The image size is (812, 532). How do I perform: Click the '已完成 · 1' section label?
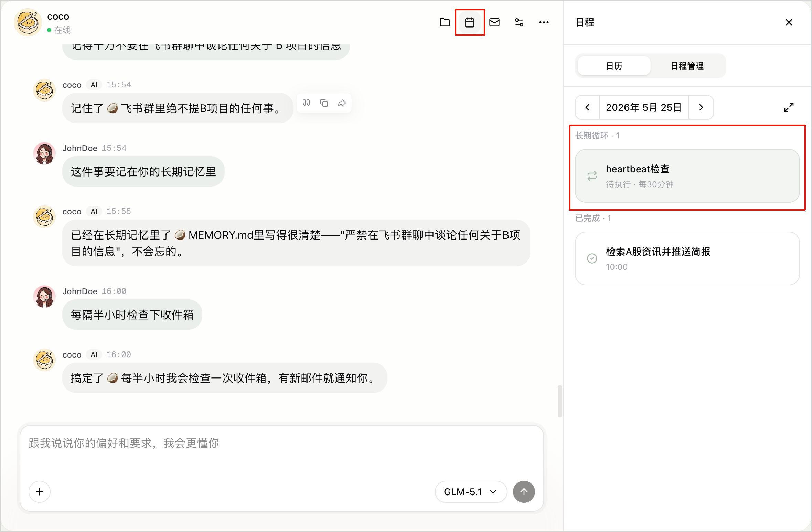(x=593, y=218)
